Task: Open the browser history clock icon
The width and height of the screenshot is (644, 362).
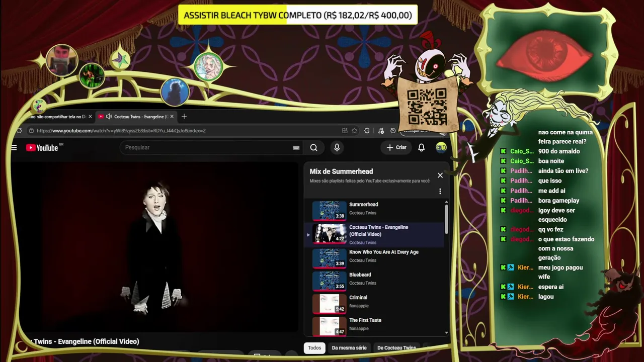Action: point(393,131)
